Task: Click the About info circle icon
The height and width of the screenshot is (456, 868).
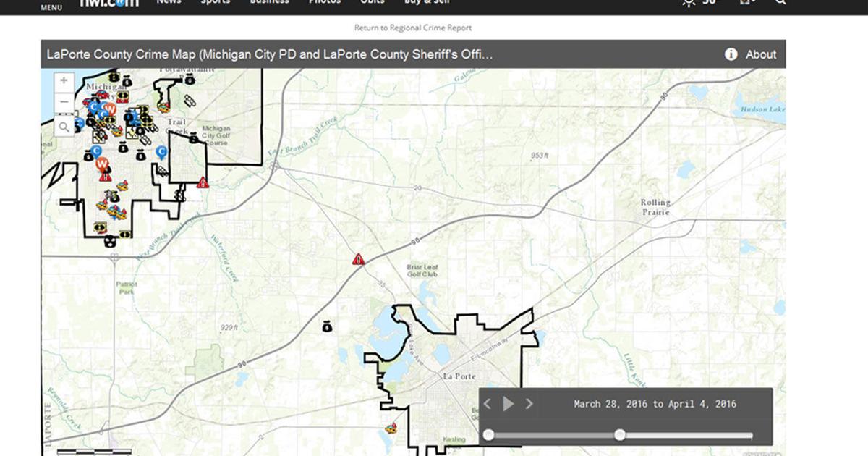Action: [x=731, y=54]
